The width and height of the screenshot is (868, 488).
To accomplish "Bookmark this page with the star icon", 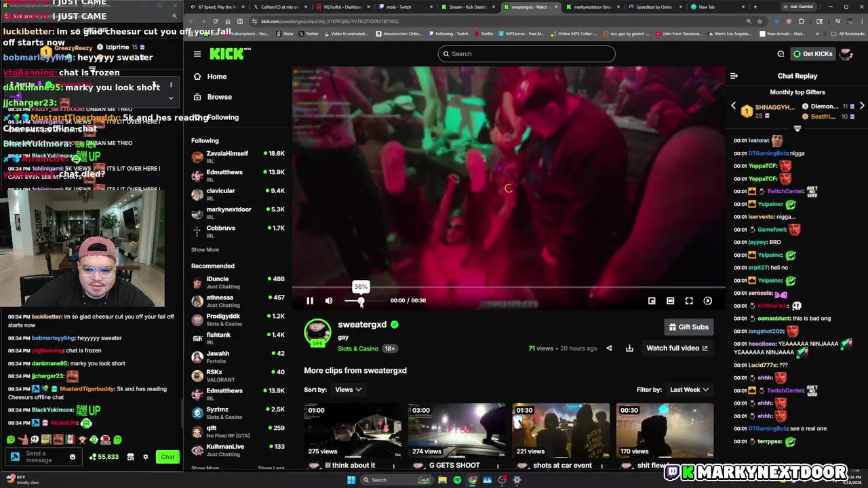I will click(759, 21).
